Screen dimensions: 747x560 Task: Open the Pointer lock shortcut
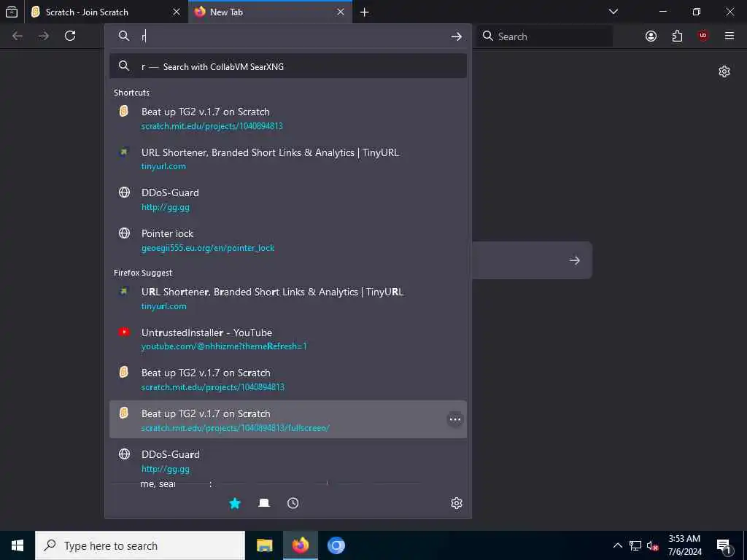pyautogui.click(x=287, y=240)
